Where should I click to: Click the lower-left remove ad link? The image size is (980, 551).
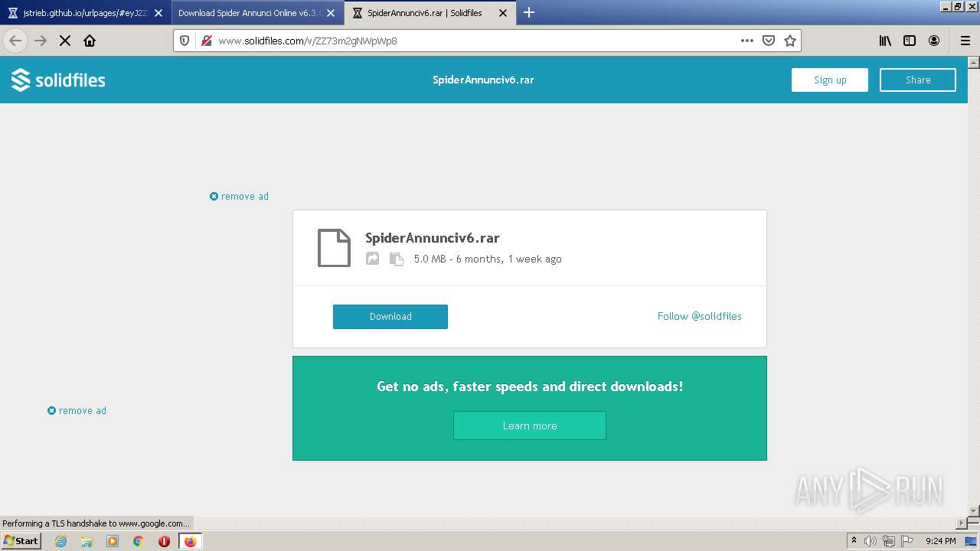[77, 411]
